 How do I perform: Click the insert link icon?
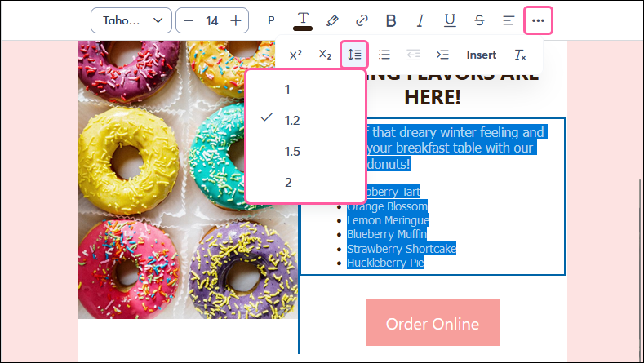tap(362, 20)
